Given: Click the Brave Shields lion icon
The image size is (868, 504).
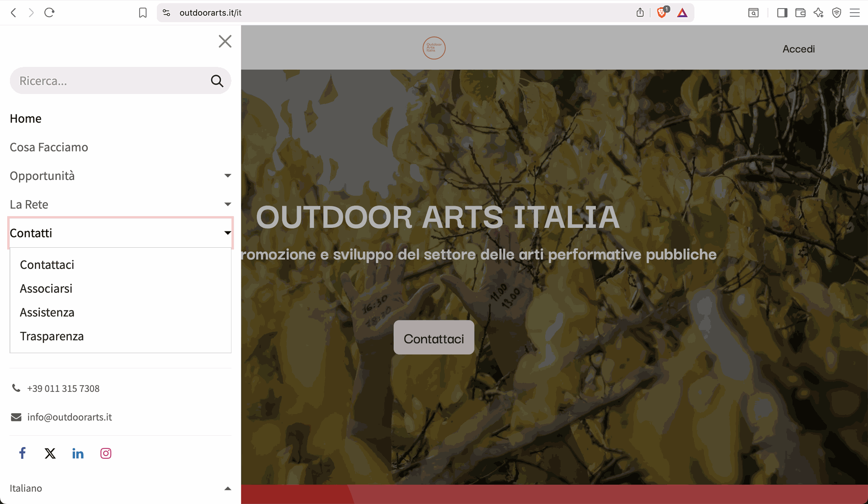Looking at the screenshot, I should click(x=662, y=13).
